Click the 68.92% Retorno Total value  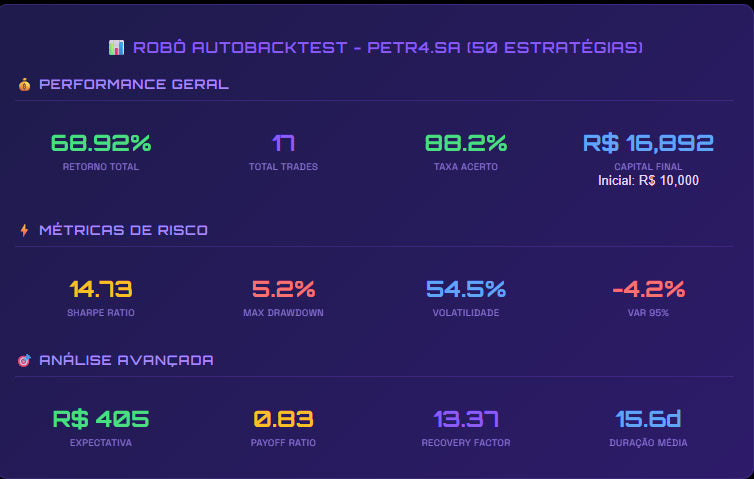point(101,143)
